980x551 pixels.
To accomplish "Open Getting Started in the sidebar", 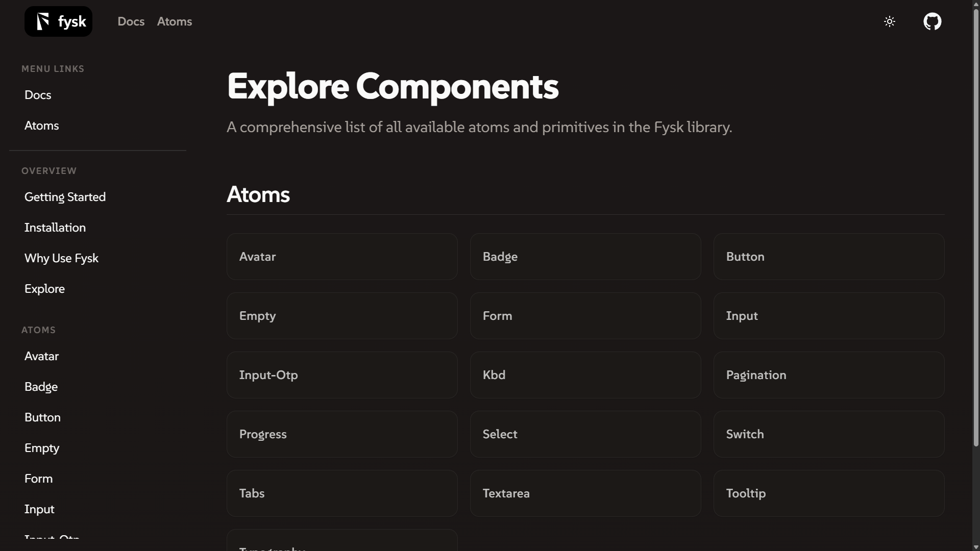I will [x=65, y=197].
